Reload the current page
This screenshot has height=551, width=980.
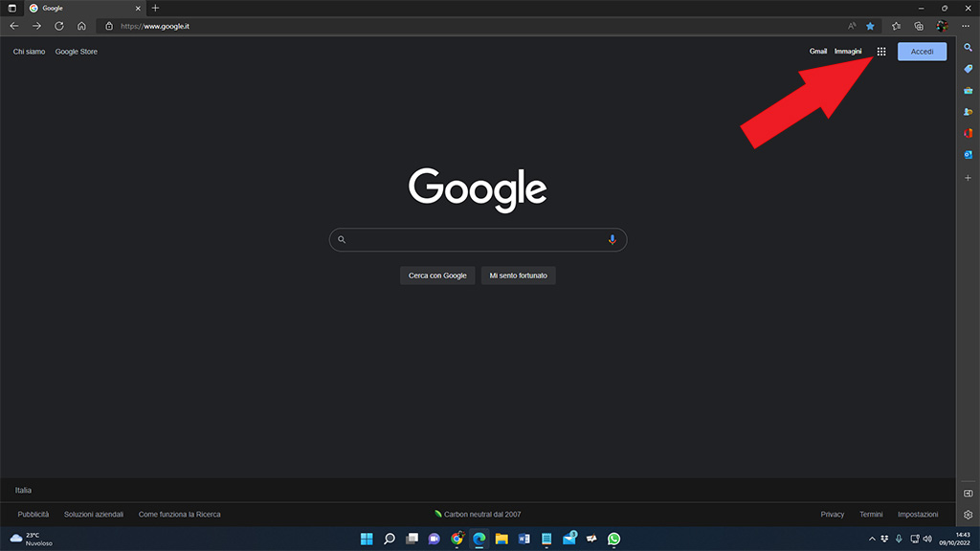click(x=59, y=26)
